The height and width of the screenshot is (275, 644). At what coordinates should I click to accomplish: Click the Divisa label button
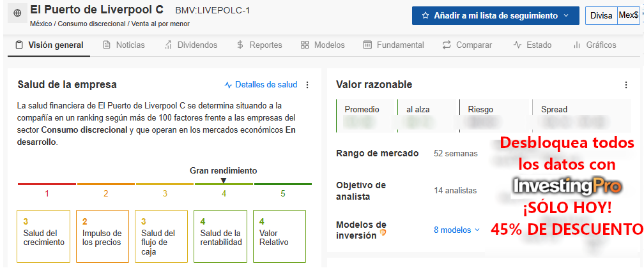tap(601, 15)
